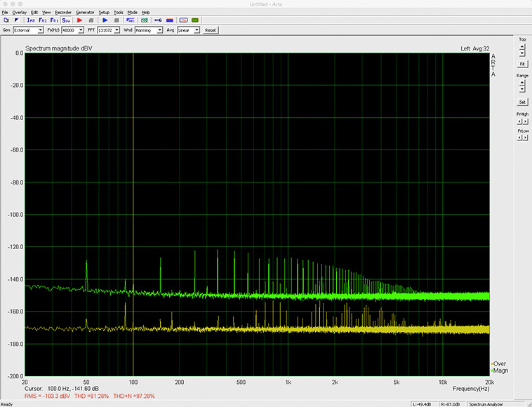
Task: Switch to FR2 dual-channel frequency response mode
Action: click(x=42, y=20)
